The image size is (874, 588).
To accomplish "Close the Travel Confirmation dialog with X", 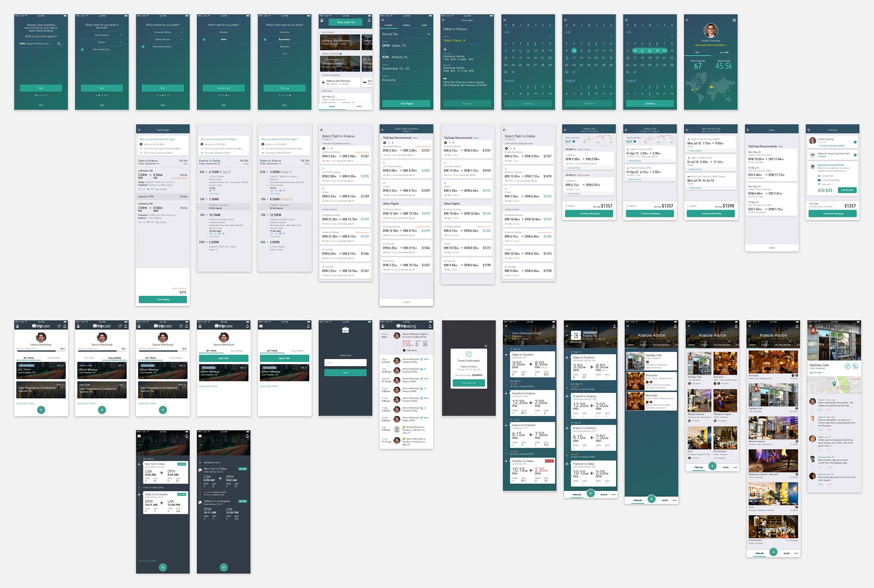I will pyautogui.click(x=486, y=346).
